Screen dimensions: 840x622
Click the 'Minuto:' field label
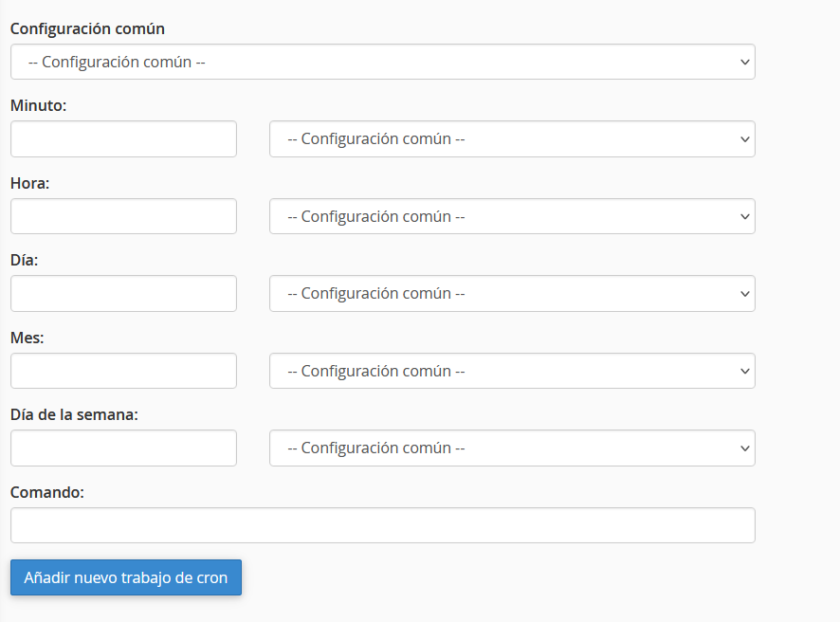click(x=39, y=105)
